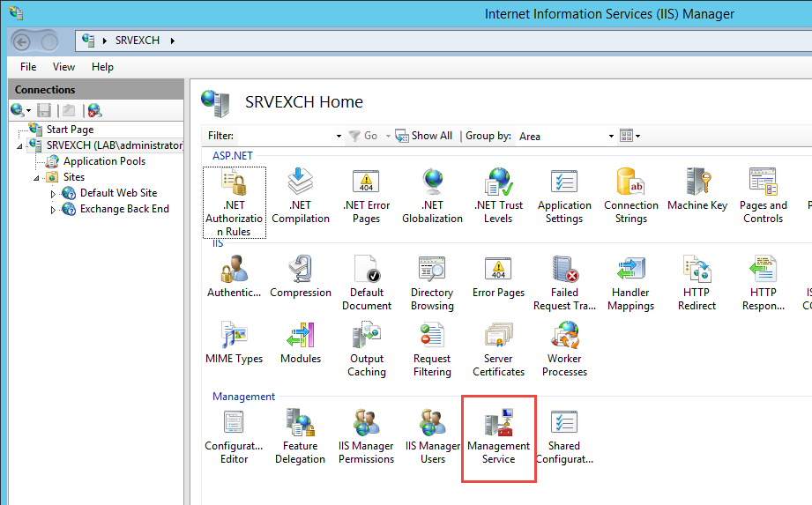
Task: Click the Forward navigation button
Action: point(49,41)
